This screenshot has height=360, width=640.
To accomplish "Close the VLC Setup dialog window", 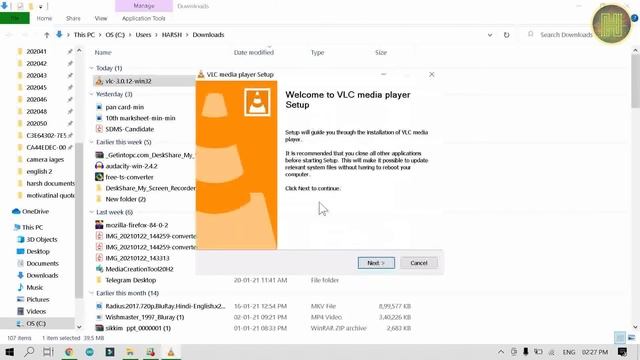I will 431,75.
